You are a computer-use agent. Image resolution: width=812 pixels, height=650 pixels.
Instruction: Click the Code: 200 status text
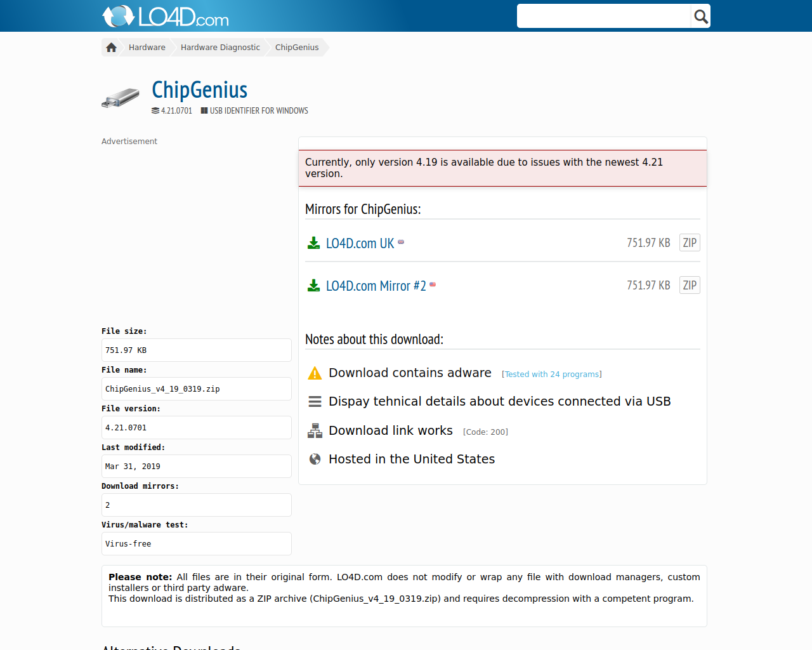pyautogui.click(x=485, y=432)
